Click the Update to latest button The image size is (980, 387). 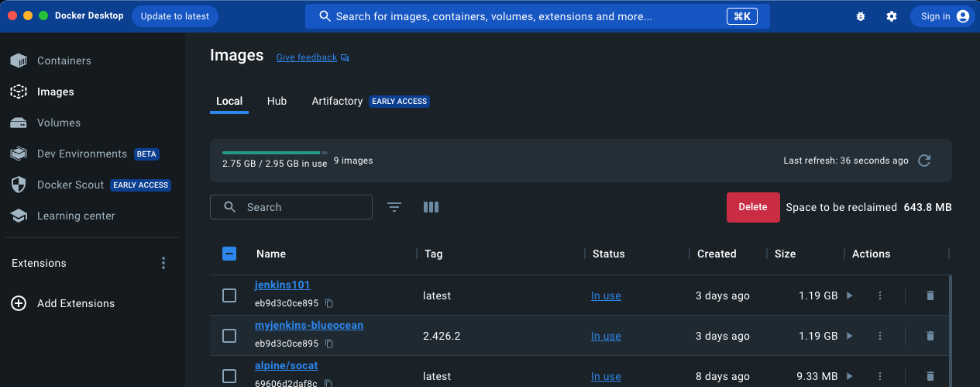click(175, 16)
